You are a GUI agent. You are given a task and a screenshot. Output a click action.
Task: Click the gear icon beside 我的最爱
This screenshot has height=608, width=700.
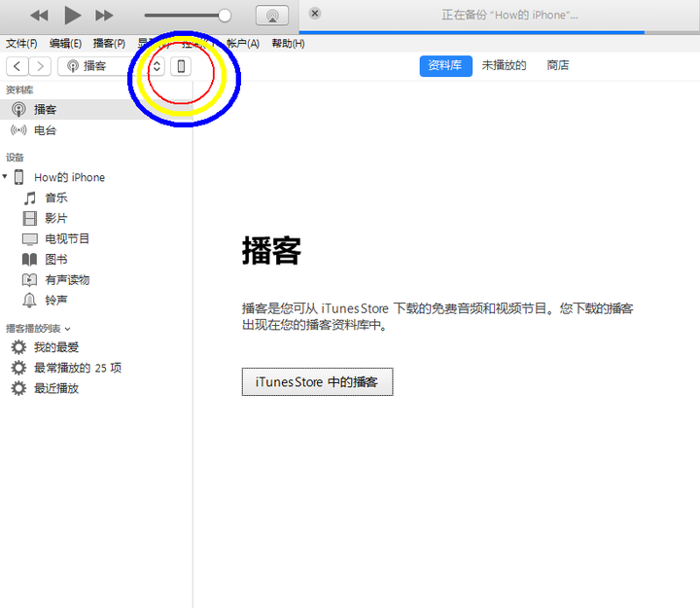coord(18,347)
